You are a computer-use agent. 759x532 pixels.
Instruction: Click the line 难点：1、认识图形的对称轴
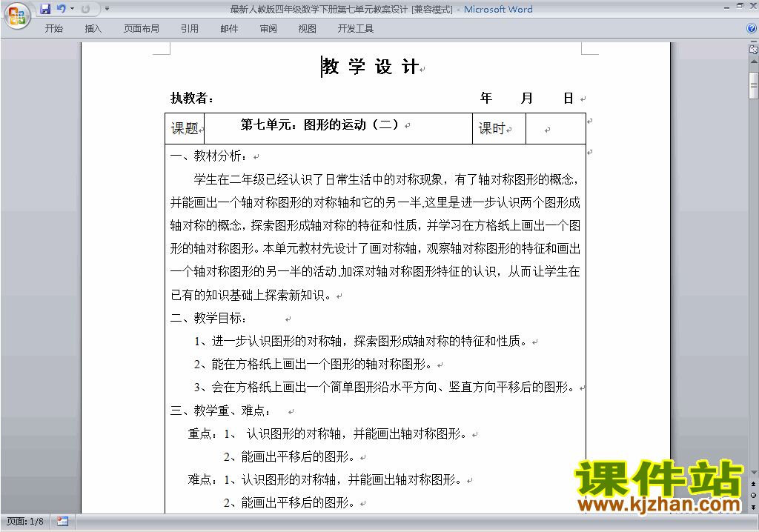point(325,480)
